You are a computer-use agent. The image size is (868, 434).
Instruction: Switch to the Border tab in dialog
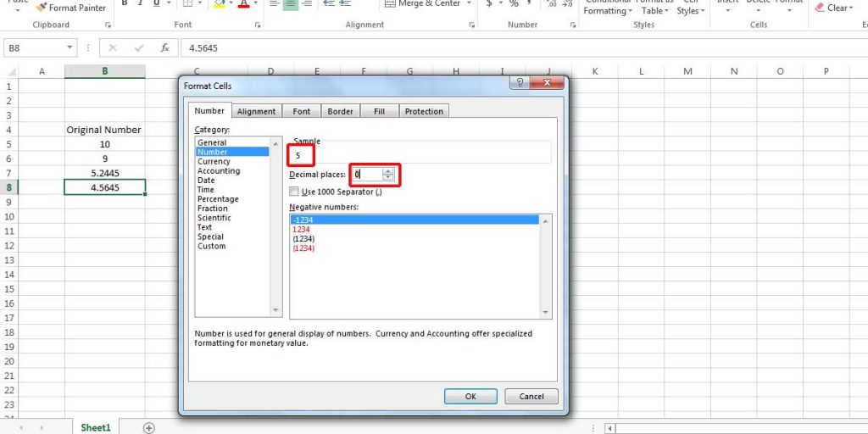(340, 111)
